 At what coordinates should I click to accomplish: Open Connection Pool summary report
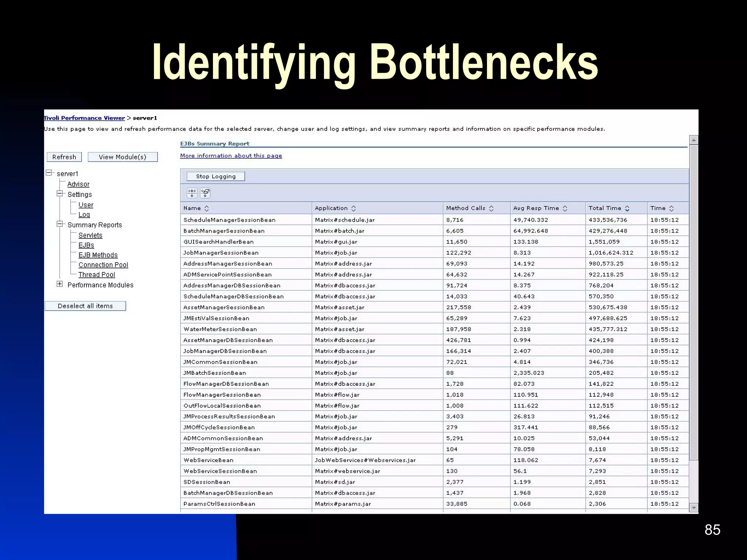103,265
